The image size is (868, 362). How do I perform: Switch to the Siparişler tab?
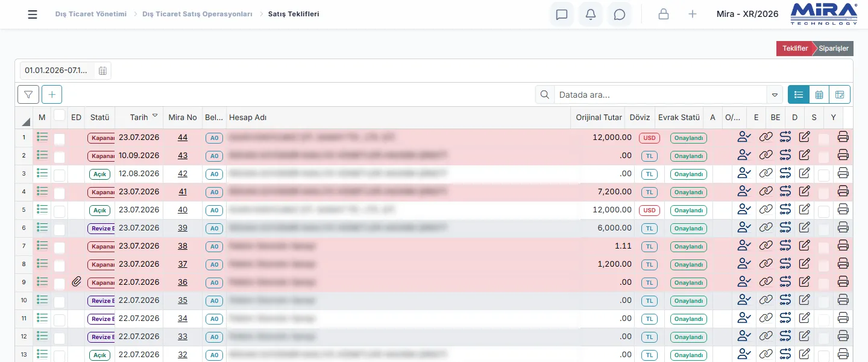tap(833, 48)
